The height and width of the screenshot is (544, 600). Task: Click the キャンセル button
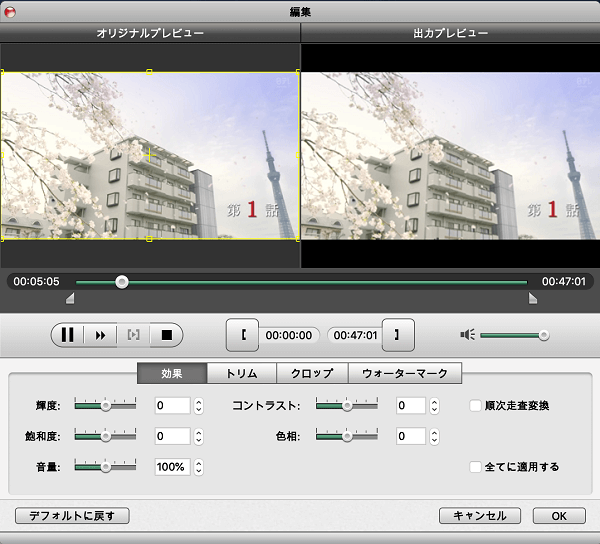tap(480, 516)
